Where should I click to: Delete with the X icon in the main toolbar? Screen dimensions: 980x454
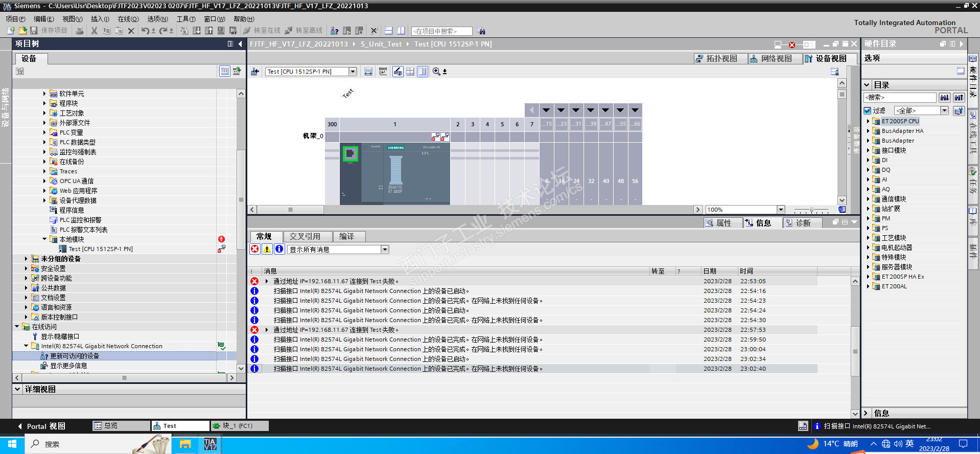click(x=131, y=31)
